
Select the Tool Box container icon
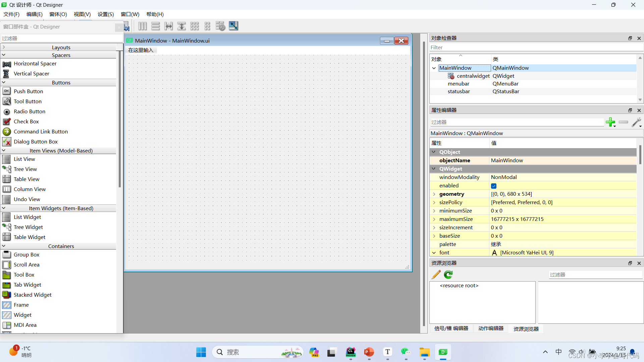coord(7,275)
